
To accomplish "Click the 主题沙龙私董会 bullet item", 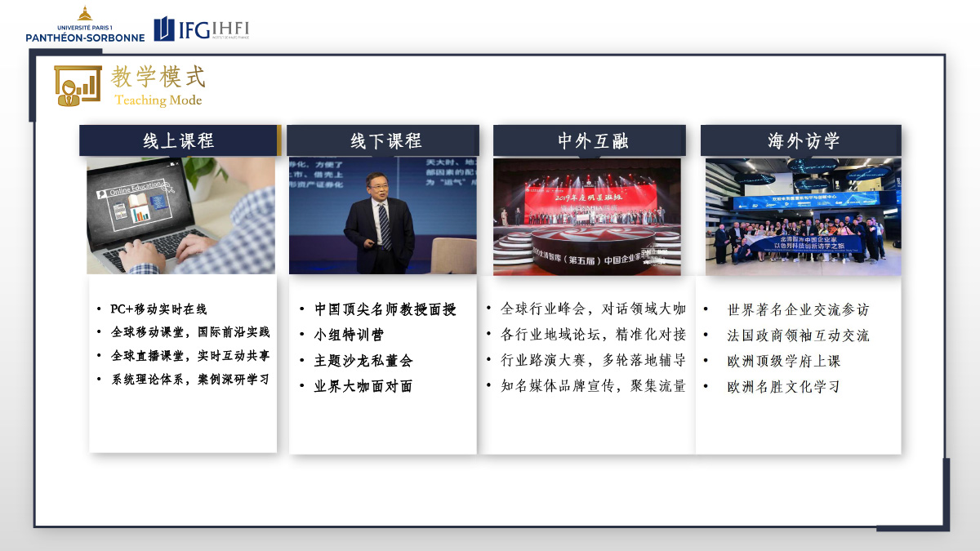I will tap(363, 360).
